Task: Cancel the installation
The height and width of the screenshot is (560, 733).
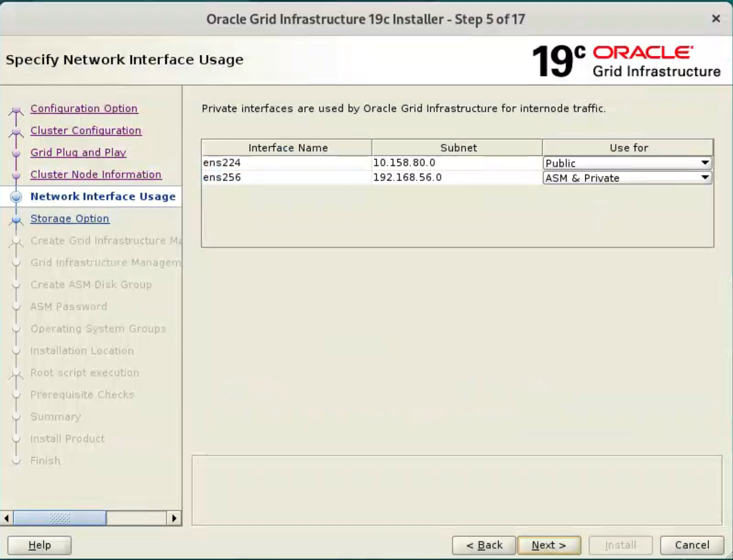Action: (692, 545)
